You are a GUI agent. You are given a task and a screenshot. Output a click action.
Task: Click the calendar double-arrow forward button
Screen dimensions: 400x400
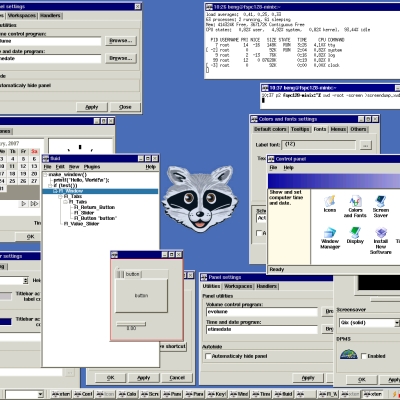[34, 203]
